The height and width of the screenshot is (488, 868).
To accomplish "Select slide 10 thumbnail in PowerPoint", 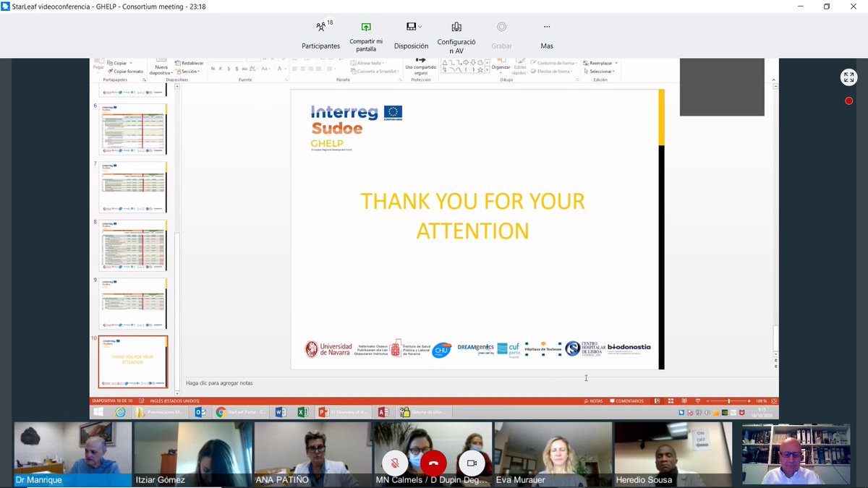I will pyautogui.click(x=133, y=361).
